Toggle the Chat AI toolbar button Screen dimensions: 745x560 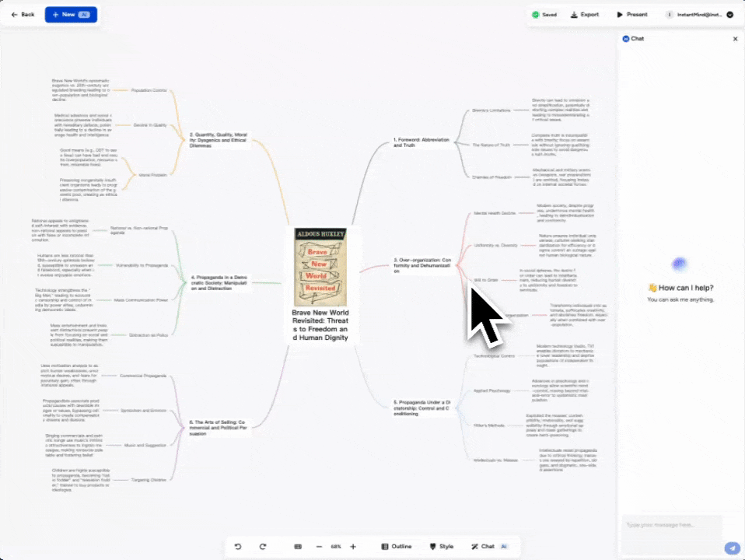click(x=489, y=547)
